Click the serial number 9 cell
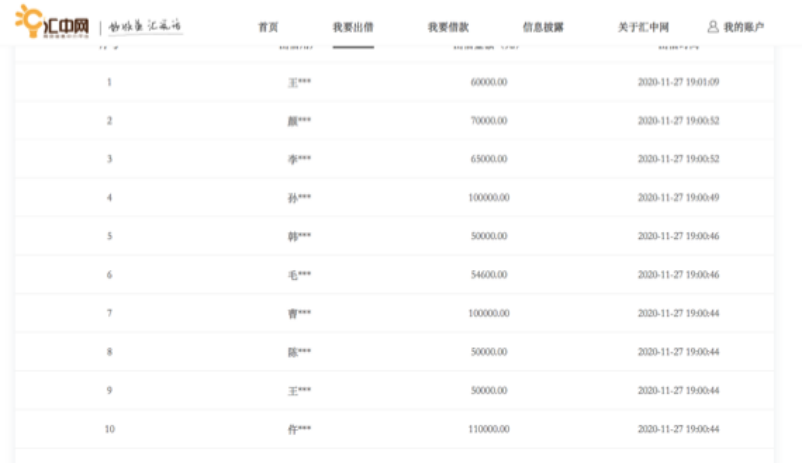Screen dimensions: 802x463 109,390
